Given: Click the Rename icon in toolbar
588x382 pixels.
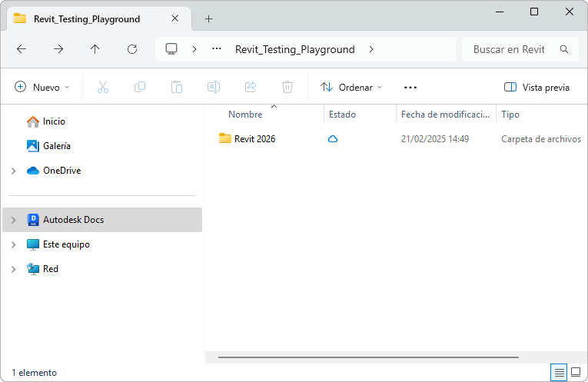Looking at the screenshot, I should pyautogui.click(x=214, y=88).
